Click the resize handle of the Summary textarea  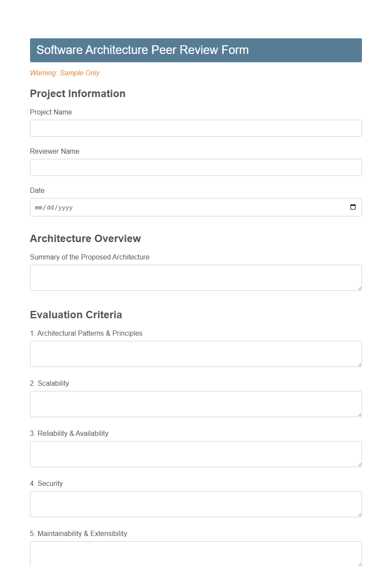(x=360, y=290)
